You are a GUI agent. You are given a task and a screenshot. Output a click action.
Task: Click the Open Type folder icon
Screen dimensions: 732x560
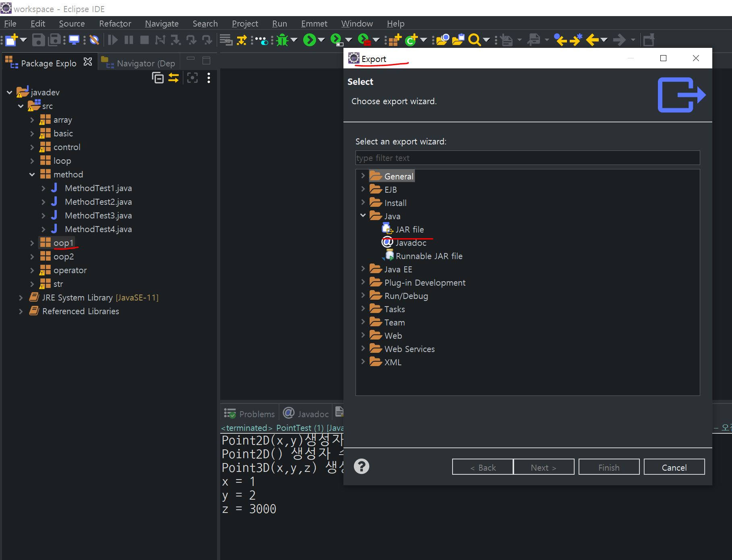[443, 40]
